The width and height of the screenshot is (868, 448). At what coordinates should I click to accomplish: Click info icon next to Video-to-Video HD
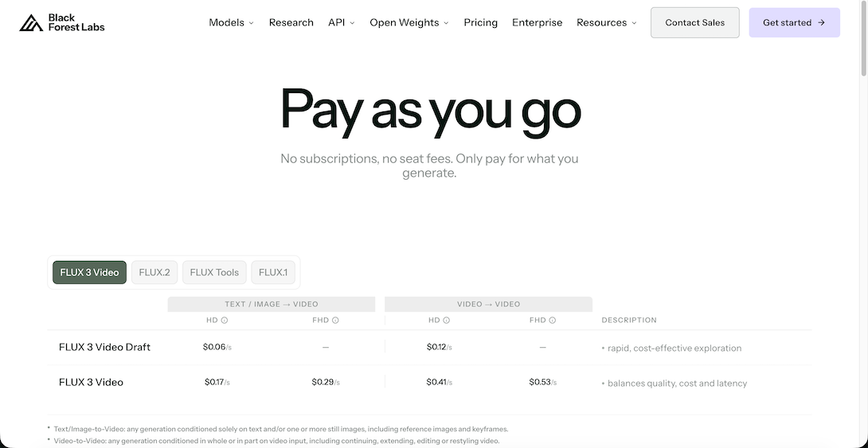point(446,320)
